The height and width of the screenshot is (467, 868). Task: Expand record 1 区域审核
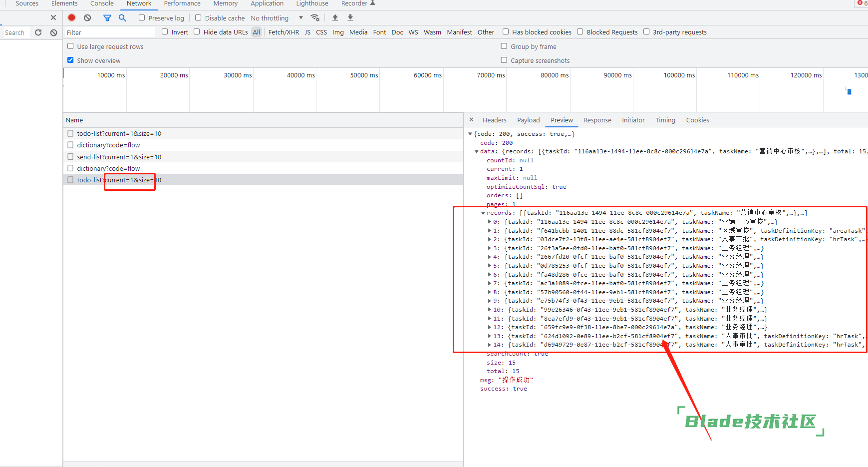point(490,231)
